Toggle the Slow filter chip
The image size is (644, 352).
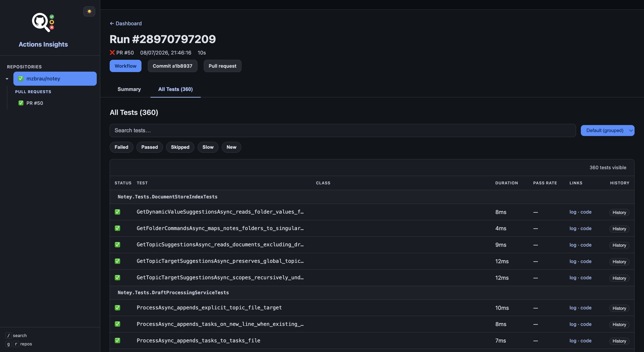(208, 147)
